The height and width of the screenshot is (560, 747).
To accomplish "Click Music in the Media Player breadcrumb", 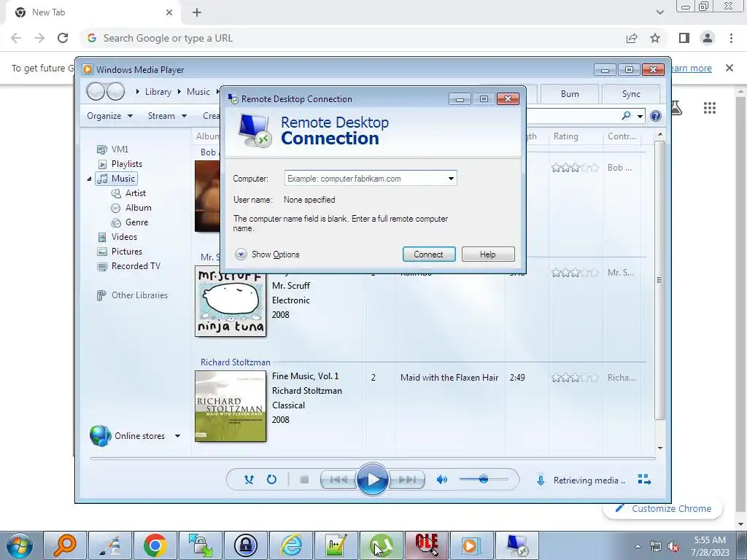I will pos(198,92).
